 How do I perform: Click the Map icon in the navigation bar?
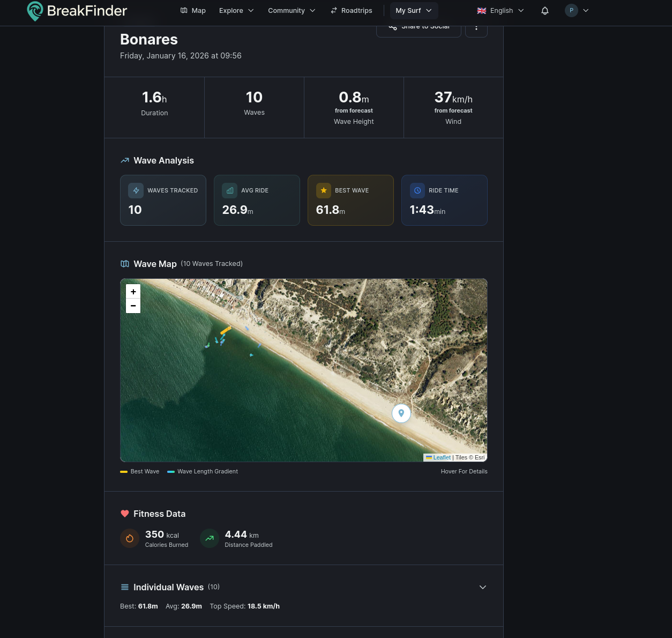click(184, 10)
